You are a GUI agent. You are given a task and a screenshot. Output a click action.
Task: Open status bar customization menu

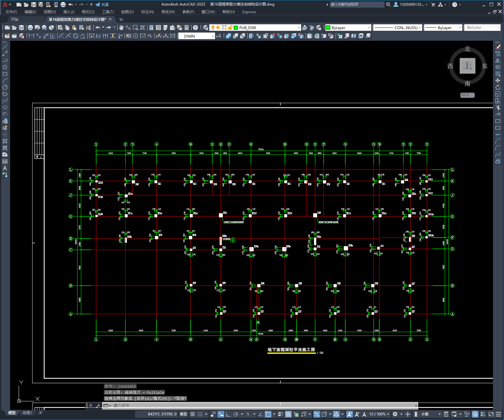click(499, 414)
